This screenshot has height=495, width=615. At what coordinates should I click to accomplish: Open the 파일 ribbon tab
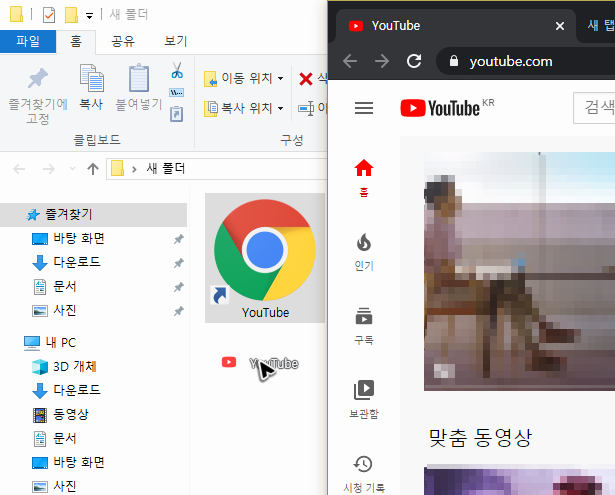[28, 41]
